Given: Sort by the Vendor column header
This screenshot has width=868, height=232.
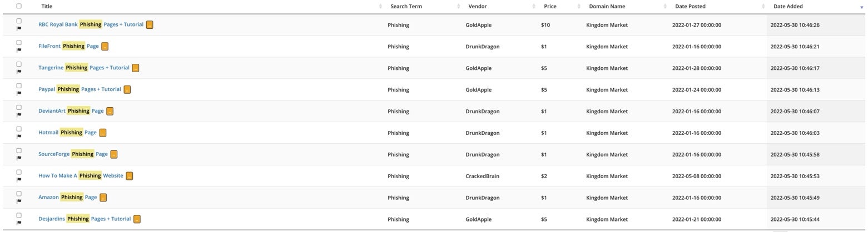Looking at the screenshot, I should click(x=478, y=7).
